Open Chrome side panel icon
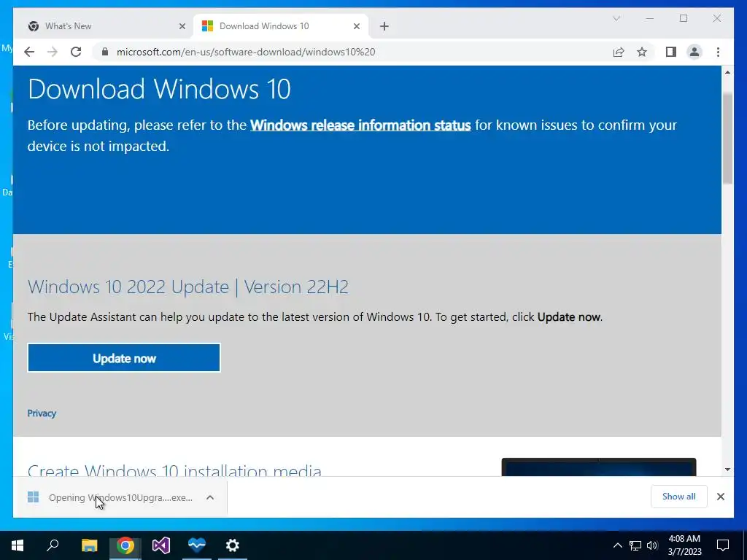 point(671,52)
